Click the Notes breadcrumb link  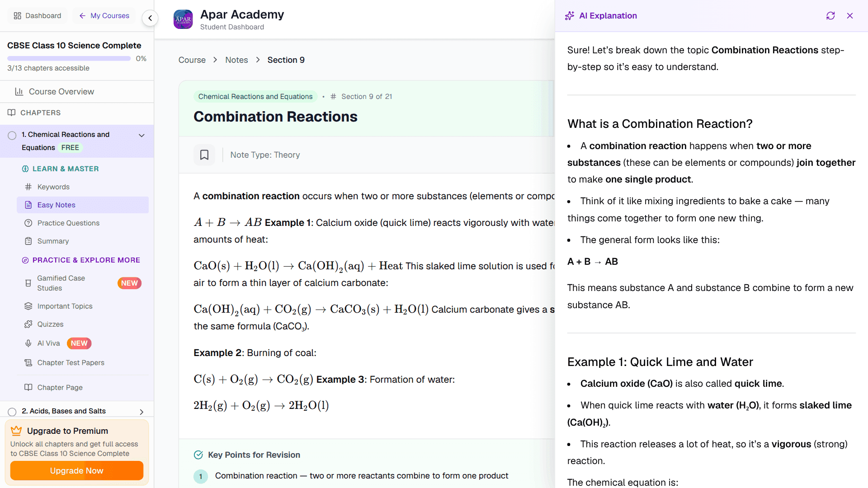point(236,60)
